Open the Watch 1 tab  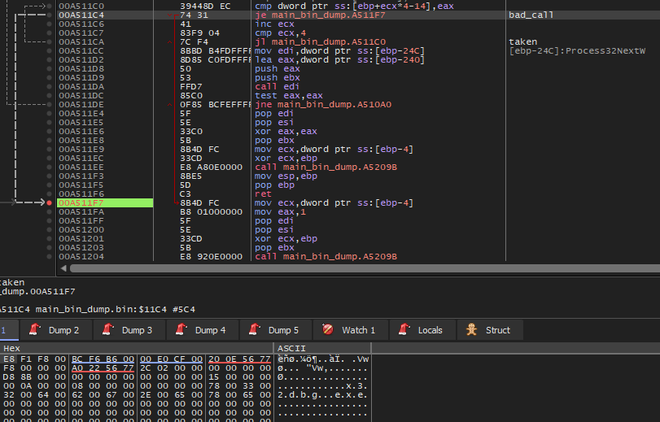pyautogui.click(x=351, y=330)
